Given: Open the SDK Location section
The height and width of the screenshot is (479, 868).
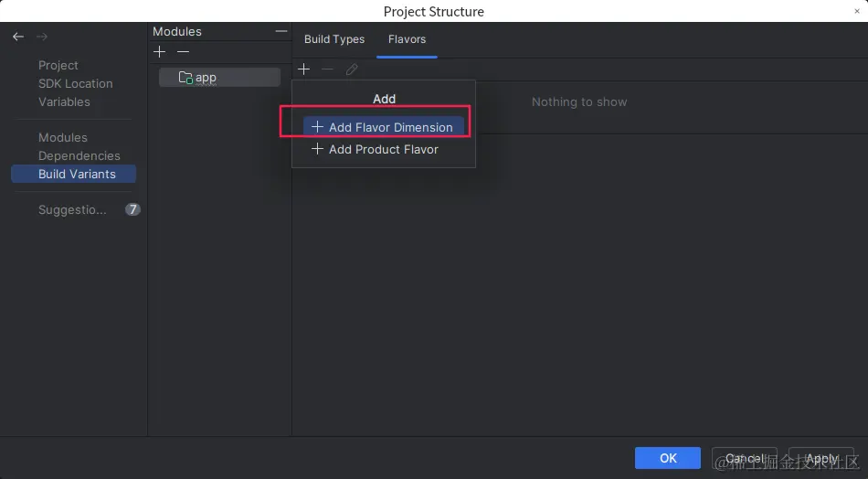Looking at the screenshot, I should pos(75,83).
